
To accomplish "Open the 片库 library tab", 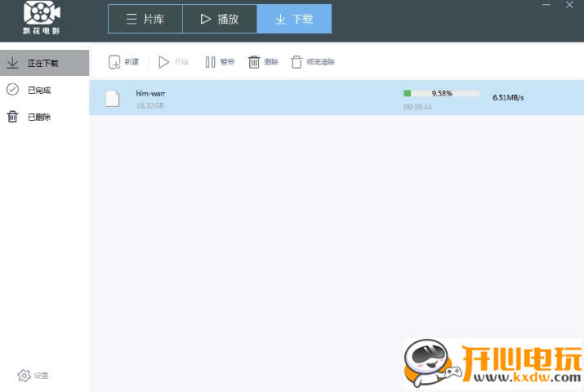I will [x=145, y=19].
